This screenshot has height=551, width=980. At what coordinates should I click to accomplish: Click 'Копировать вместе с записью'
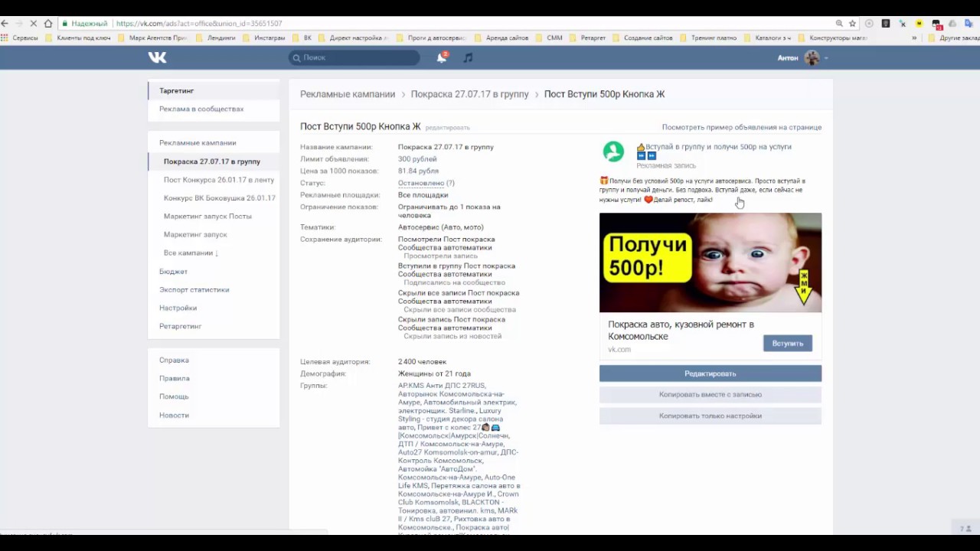tap(710, 395)
